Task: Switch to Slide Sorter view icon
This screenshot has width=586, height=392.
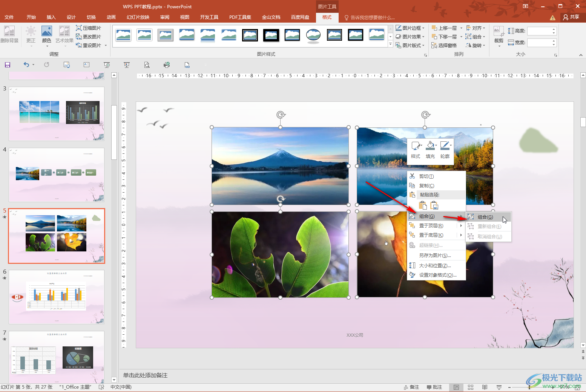Action: coord(471,387)
